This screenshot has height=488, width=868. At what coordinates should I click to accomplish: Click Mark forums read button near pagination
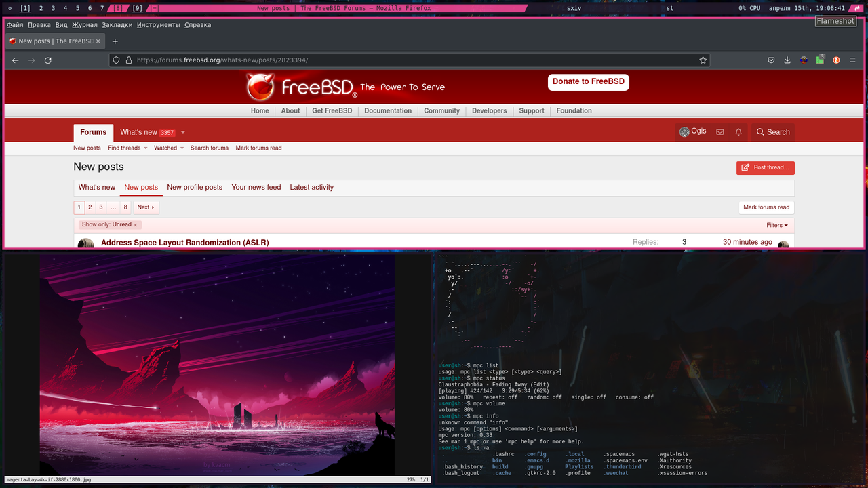click(766, 207)
